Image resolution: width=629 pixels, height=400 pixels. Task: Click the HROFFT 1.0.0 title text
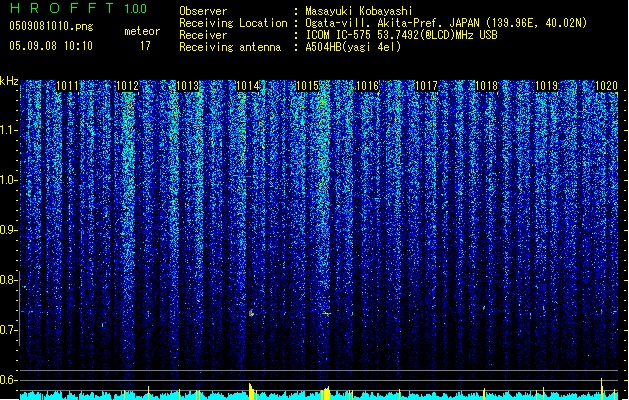tap(79, 8)
